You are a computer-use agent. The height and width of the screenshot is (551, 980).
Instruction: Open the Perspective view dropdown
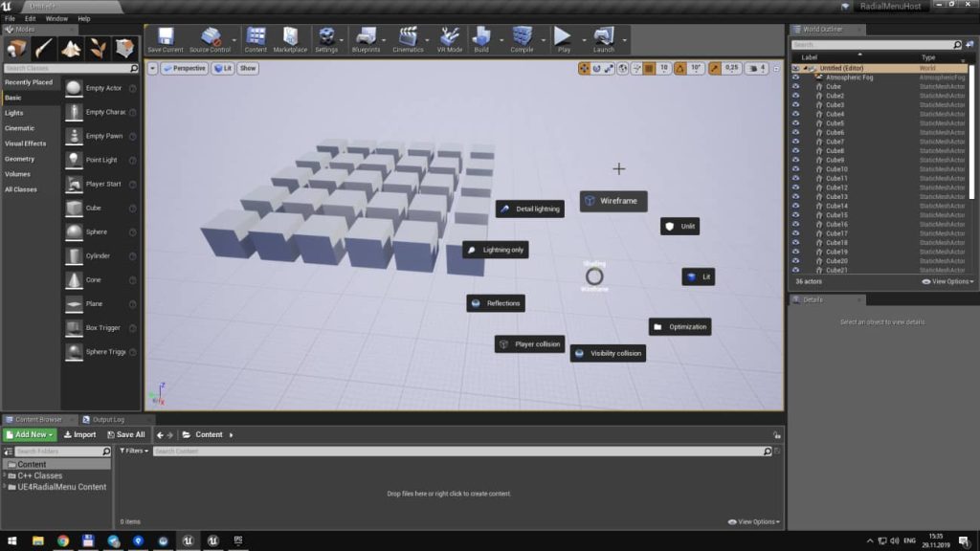point(185,68)
